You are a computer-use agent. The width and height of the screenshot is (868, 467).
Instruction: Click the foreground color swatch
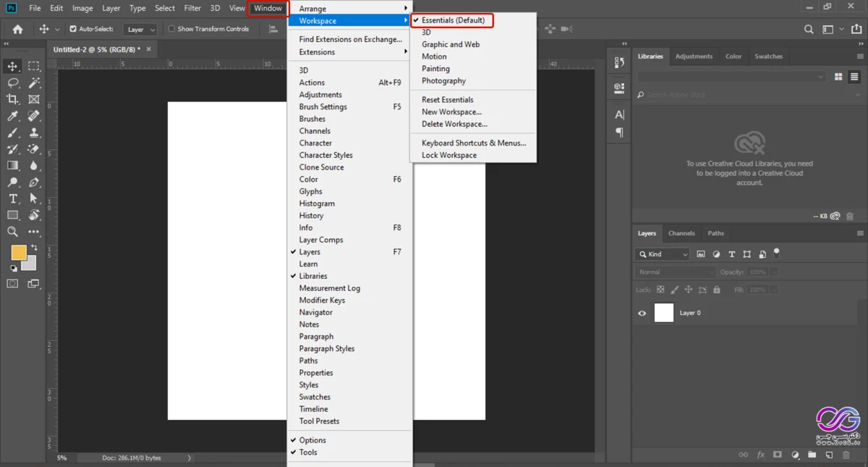pyautogui.click(x=19, y=253)
